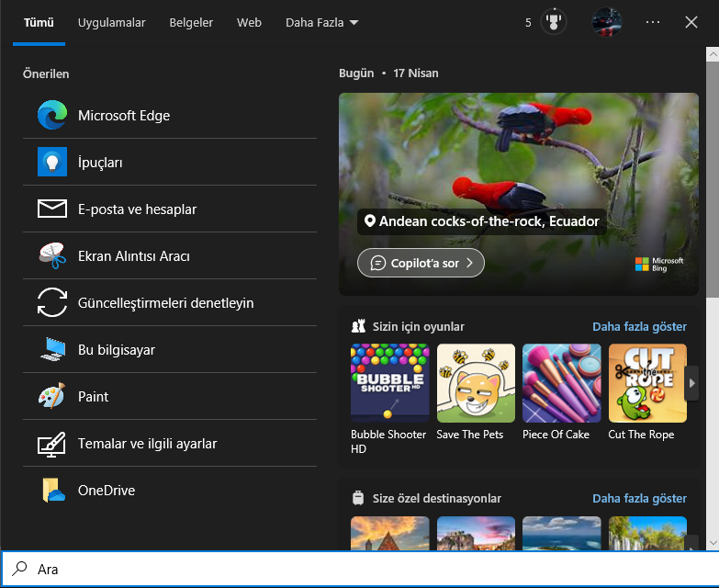Click the Microsoft Bing logo
This screenshot has height=588, width=719.
659,265
